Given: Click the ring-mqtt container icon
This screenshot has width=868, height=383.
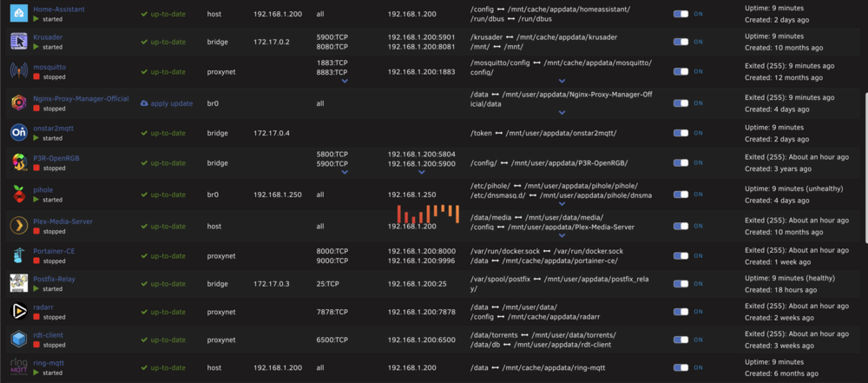Looking at the screenshot, I should coord(19,366).
